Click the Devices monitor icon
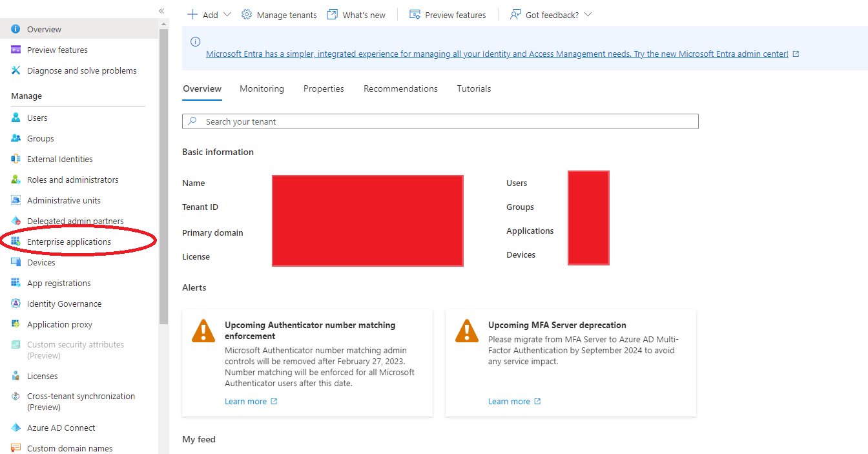This screenshot has width=868, height=454. [x=16, y=262]
